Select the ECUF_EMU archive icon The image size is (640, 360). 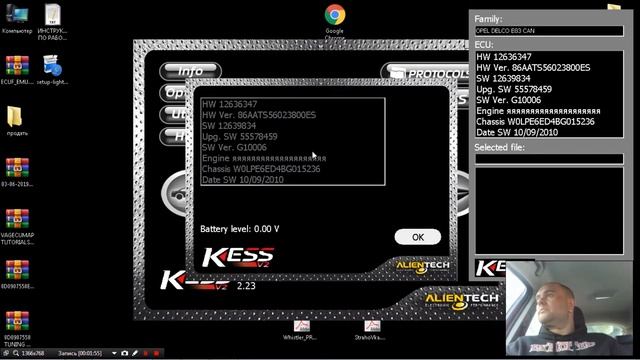[17, 70]
